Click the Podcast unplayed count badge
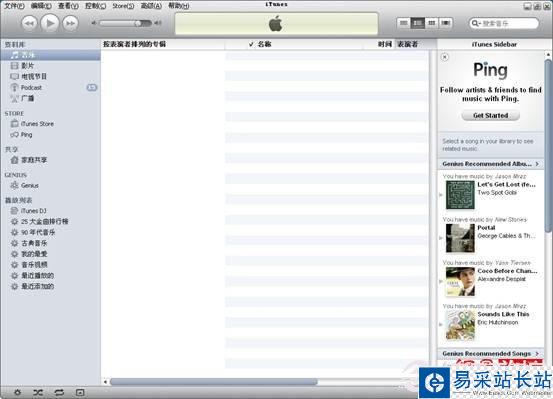Image resolution: width=553 pixels, height=399 pixels. tap(92, 87)
